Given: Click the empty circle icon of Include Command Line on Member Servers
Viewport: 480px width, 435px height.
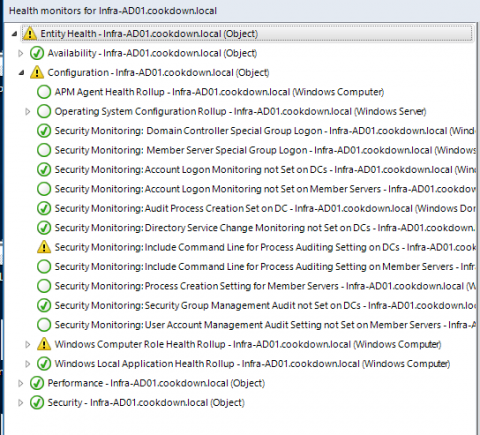Looking at the screenshot, I should (44, 267).
